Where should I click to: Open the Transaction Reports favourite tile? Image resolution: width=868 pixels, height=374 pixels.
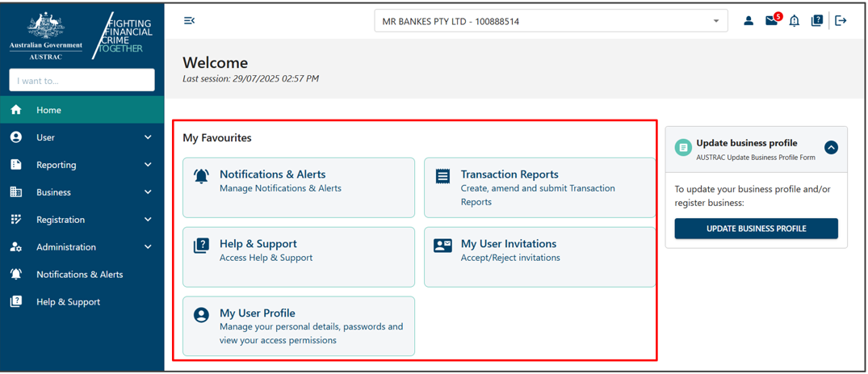(x=539, y=188)
